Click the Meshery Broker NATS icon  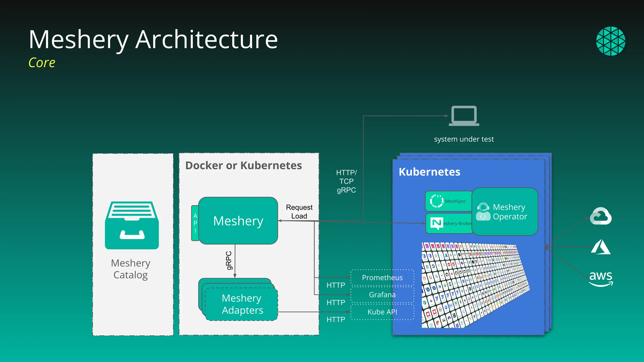(x=436, y=223)
